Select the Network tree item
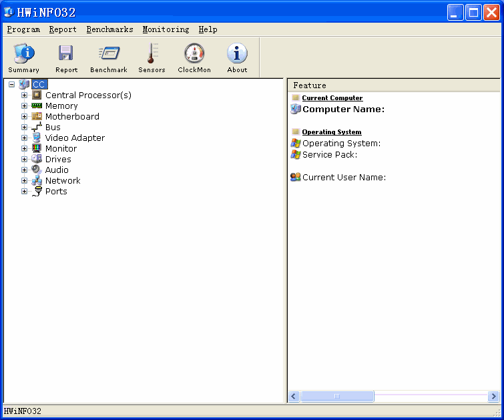 pyautogui.click(x=63, y=181)
